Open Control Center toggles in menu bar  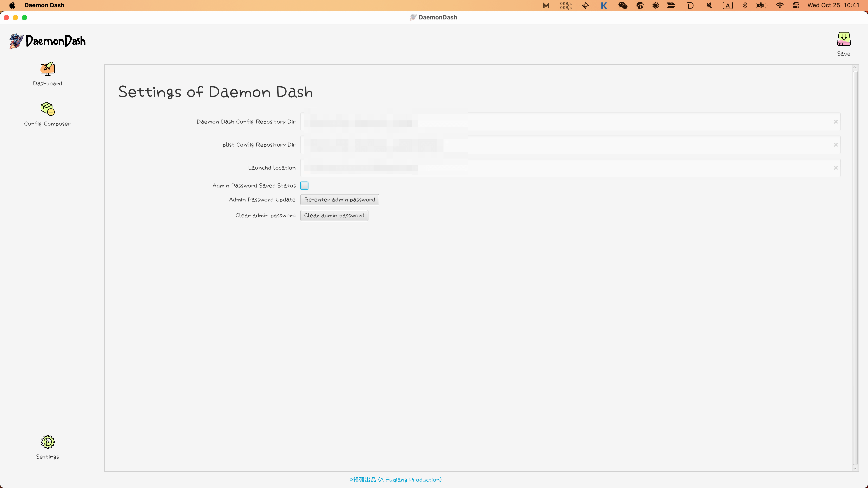(796, 5)
